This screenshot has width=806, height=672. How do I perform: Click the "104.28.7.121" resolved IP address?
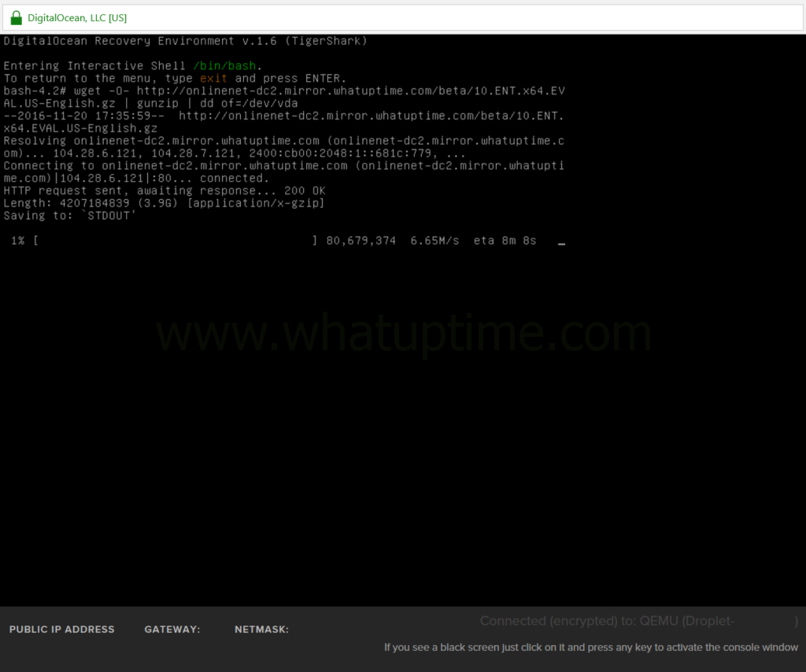click(193, 153)
